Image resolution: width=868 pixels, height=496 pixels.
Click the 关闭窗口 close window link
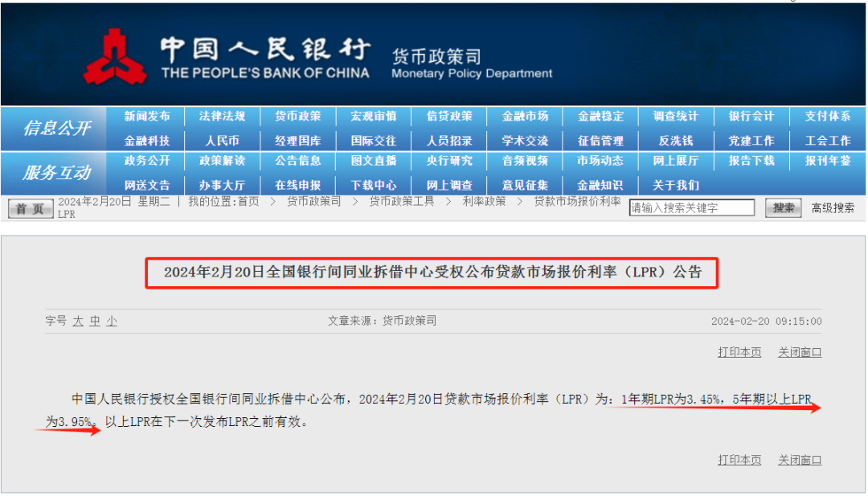799,352
